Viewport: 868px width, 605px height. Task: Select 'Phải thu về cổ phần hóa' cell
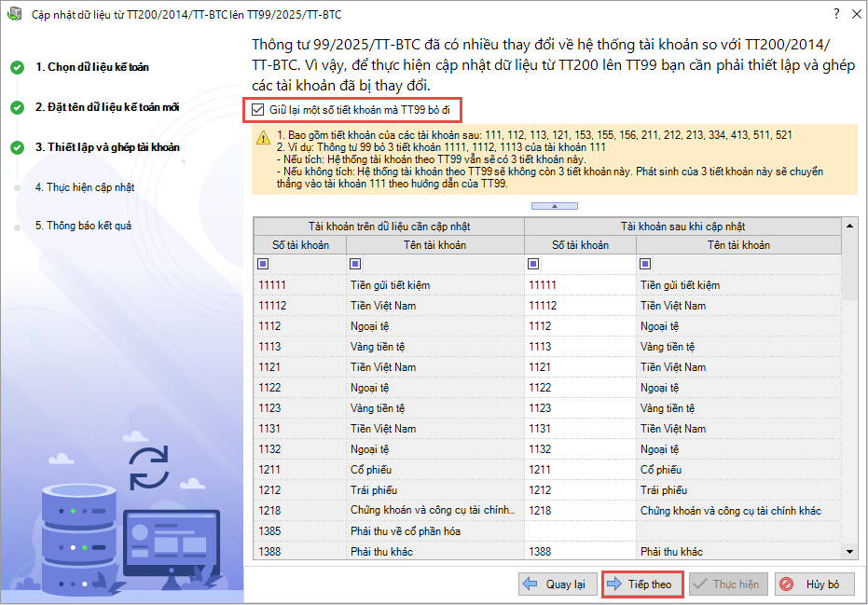435,530
